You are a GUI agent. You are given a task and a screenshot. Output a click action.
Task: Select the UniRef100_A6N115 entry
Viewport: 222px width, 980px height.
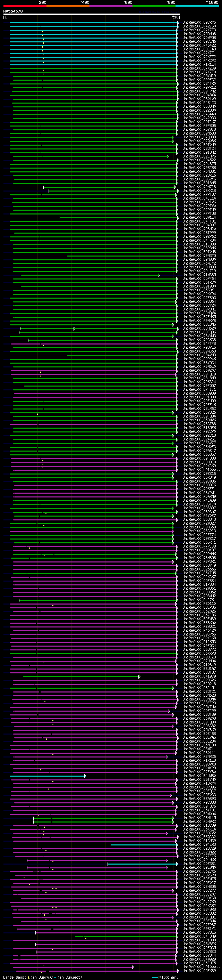pyautogui.click(x=199, y=818)
